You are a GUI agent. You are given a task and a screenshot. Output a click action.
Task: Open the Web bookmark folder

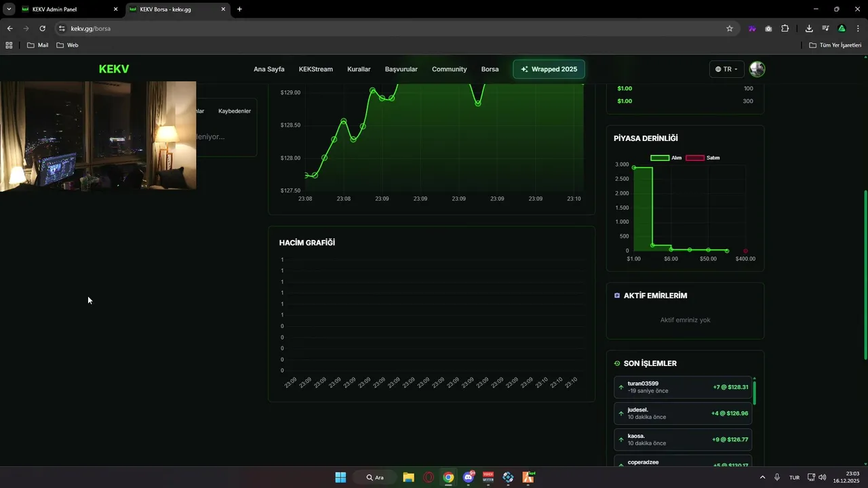pos(67,45)
